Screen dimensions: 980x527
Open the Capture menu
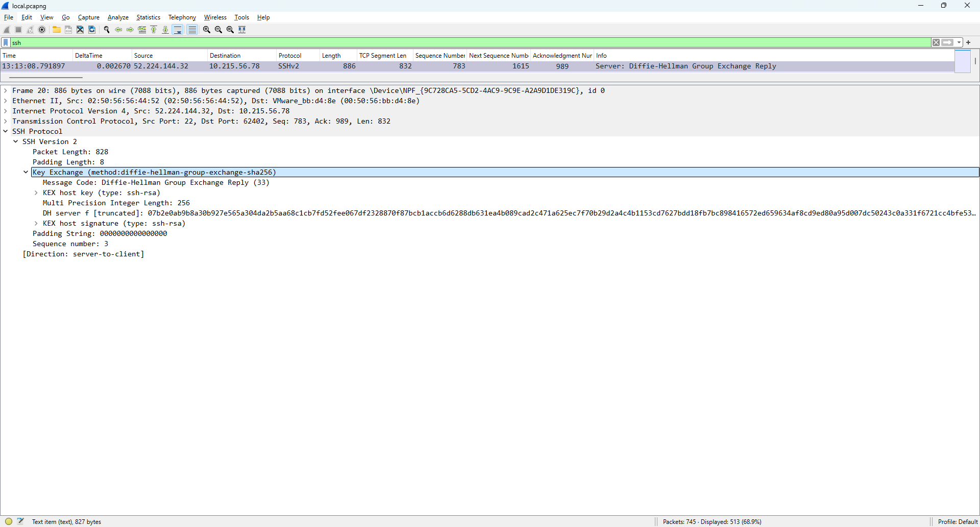click(89, 17)
